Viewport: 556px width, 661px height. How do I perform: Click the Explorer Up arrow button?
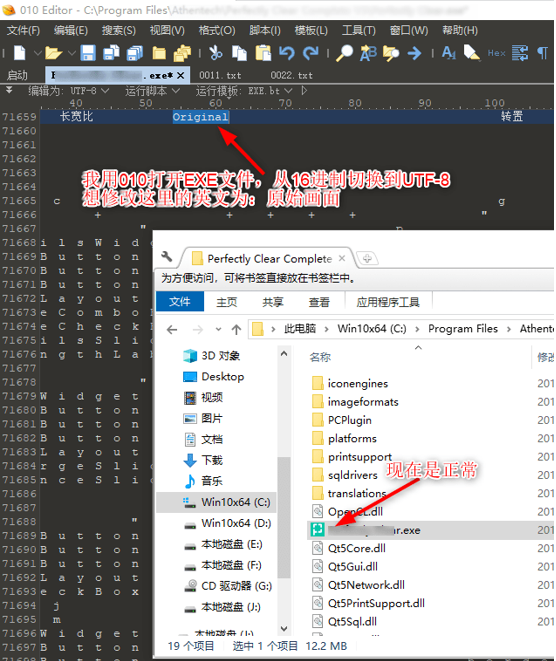click(x=236, y=329)
